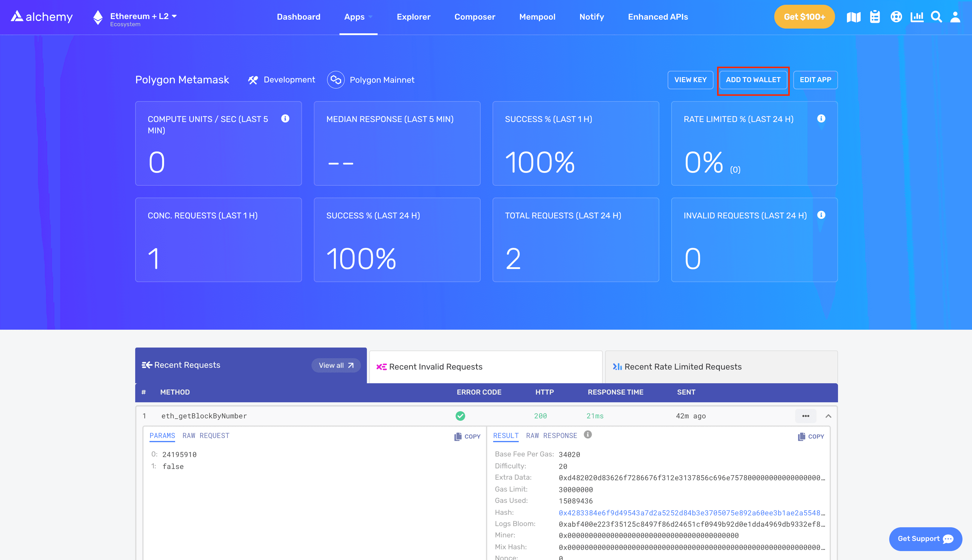Viewport: 972px width, 560px height.
Task: Click the Ethereum diamond icon
Action: pyautogui.click(x=98, y=18)
